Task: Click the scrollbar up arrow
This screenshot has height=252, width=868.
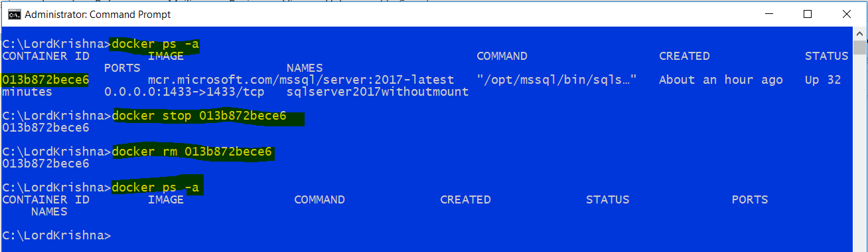Action: click(859, 33)
